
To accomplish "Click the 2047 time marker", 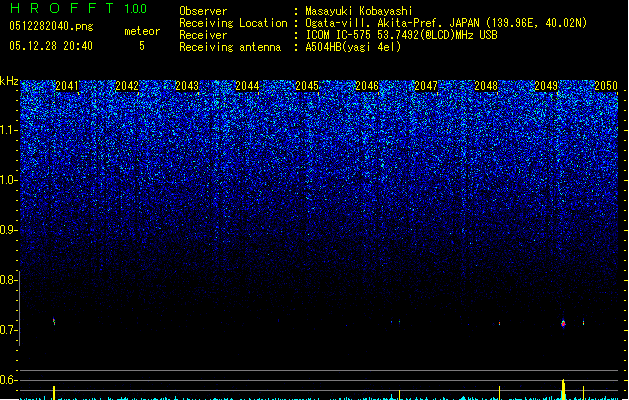I will [426, 86].
